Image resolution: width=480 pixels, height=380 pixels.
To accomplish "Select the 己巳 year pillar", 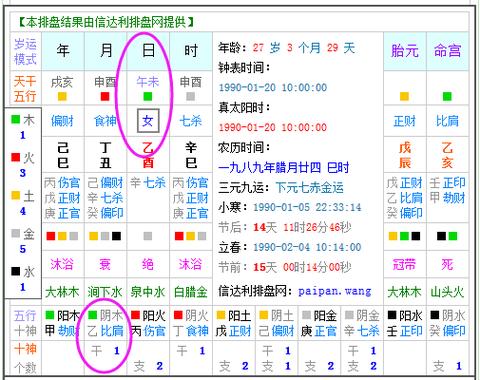I will click(x=63, y=155).
